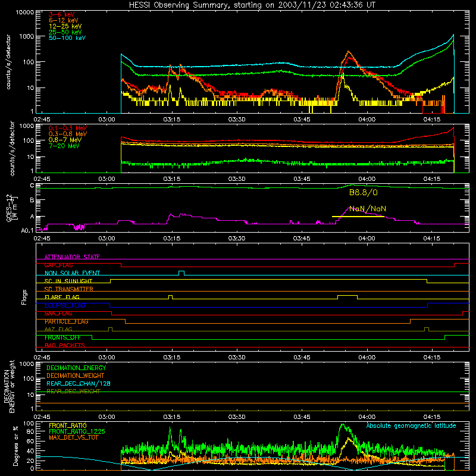This screenshot has width=476, height=476.
Task: Select the yellow 12-25 keV legend label
Action: pyautogui.click(x=65, y=26)
